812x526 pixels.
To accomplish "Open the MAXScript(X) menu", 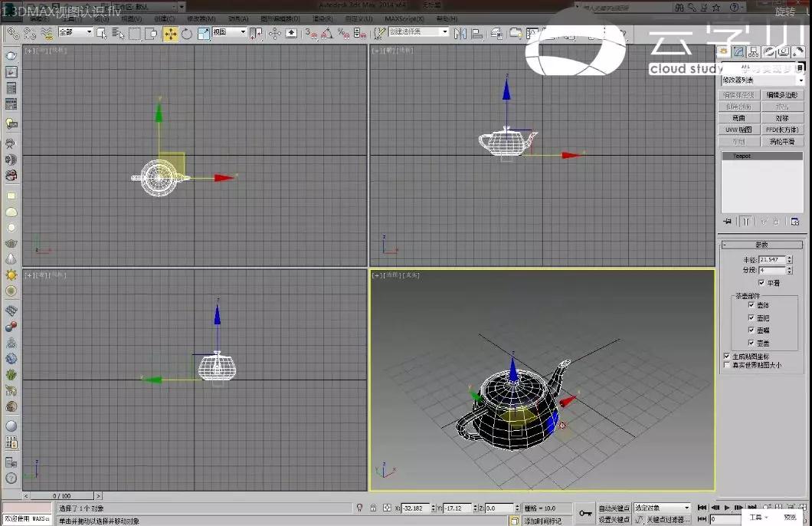I will (404, 18).
